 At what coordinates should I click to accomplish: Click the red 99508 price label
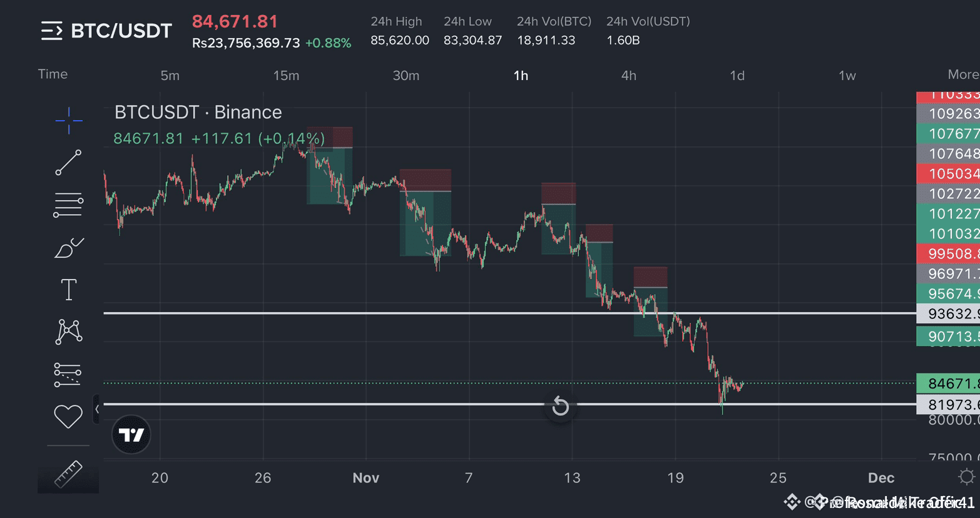(x=948, y=253)
